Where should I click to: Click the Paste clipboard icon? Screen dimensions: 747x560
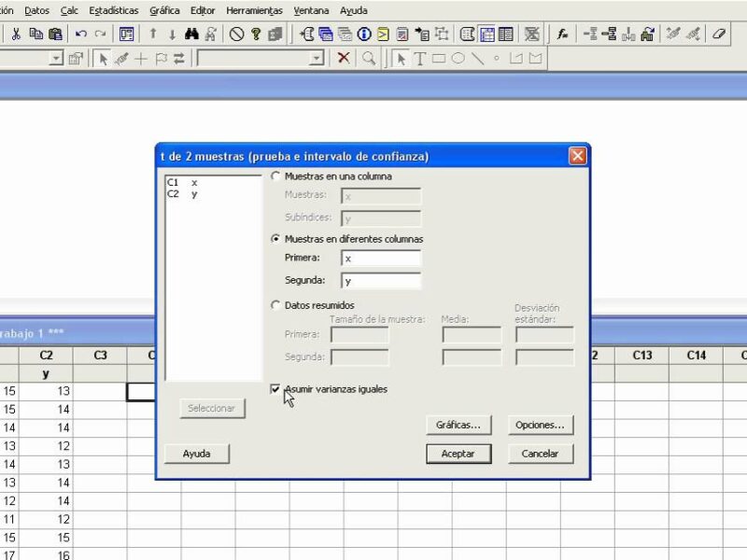(55, 34)
